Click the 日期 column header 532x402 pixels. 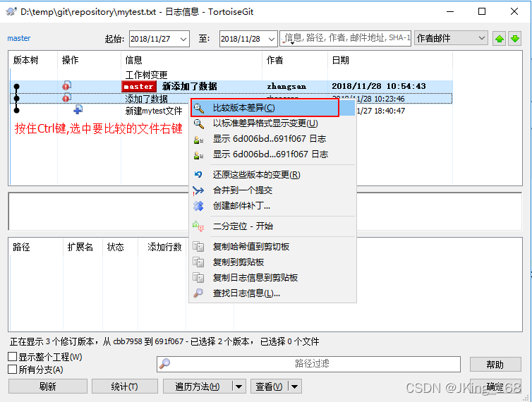(390, 61)
